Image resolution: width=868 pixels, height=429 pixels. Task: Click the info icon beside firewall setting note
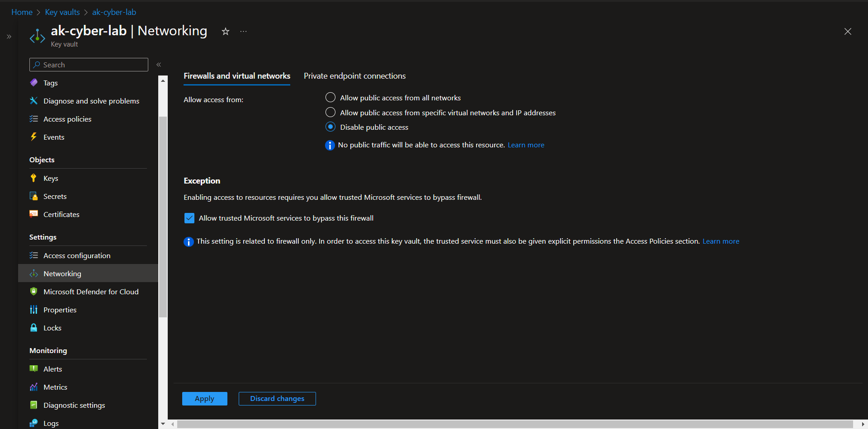tap(189, 242)
